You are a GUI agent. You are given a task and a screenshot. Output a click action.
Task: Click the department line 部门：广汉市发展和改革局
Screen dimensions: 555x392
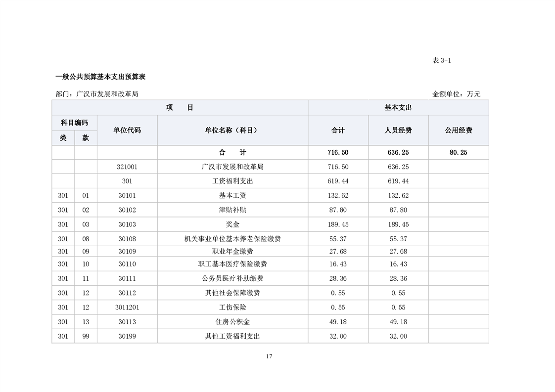pos(97,94)
